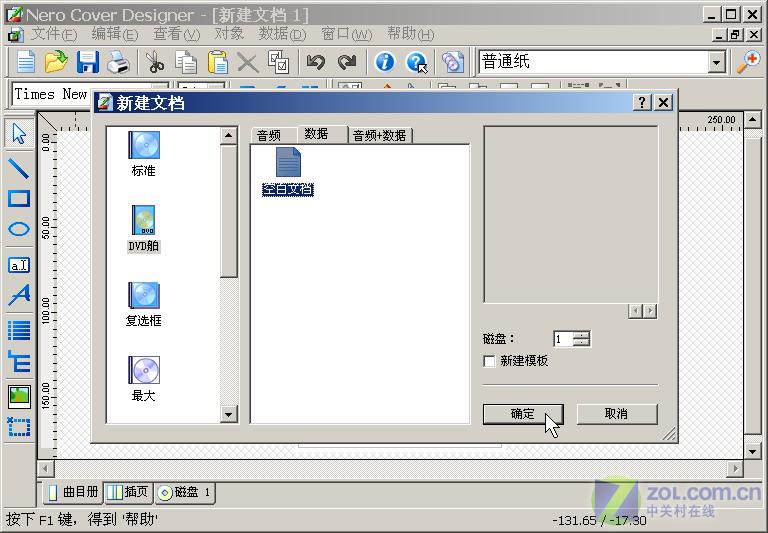Click the magnifier zoom icon
This screenshot has height=533, width=768.
[749, 62]
